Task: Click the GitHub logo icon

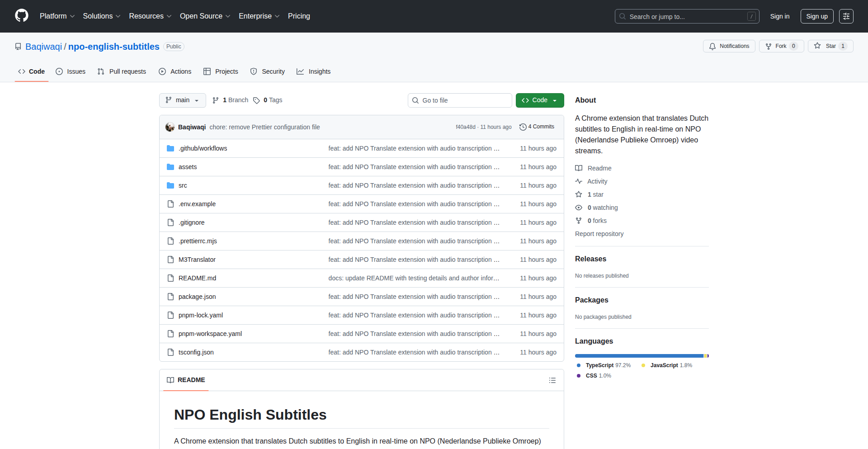Action: [22, 16]
